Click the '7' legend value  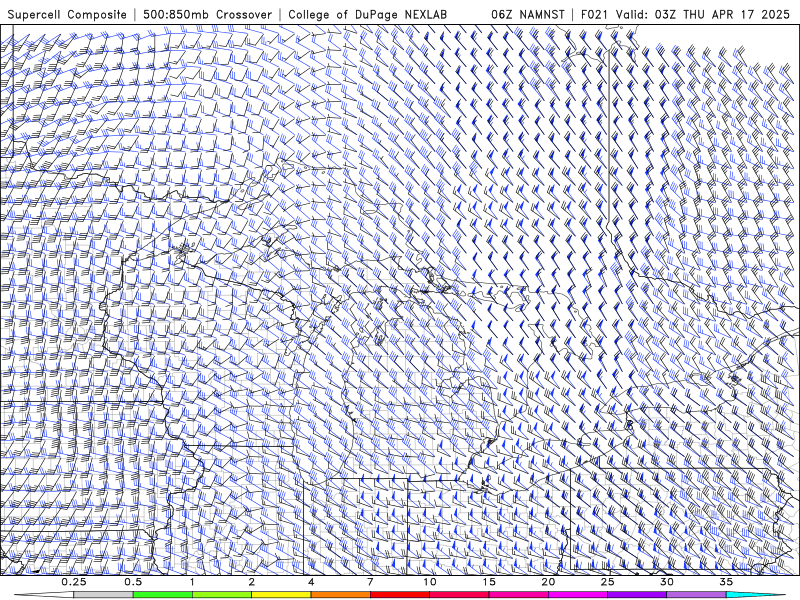point(370,582)
